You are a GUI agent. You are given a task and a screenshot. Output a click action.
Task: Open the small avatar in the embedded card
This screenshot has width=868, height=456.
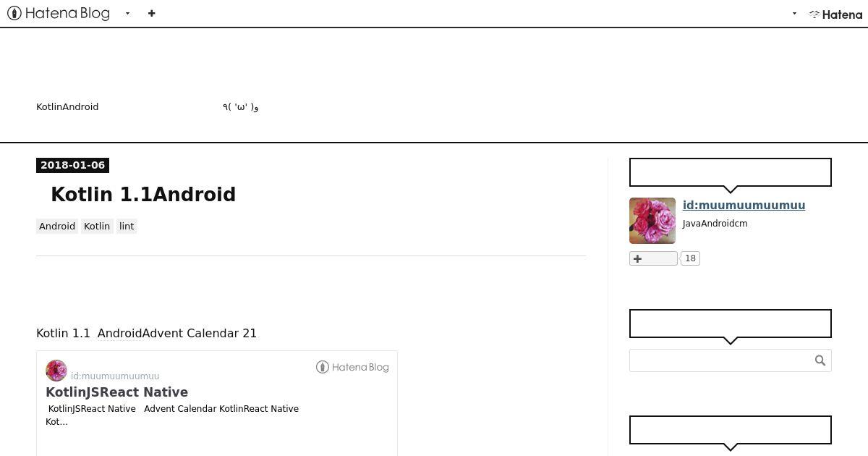click(56, 371)
